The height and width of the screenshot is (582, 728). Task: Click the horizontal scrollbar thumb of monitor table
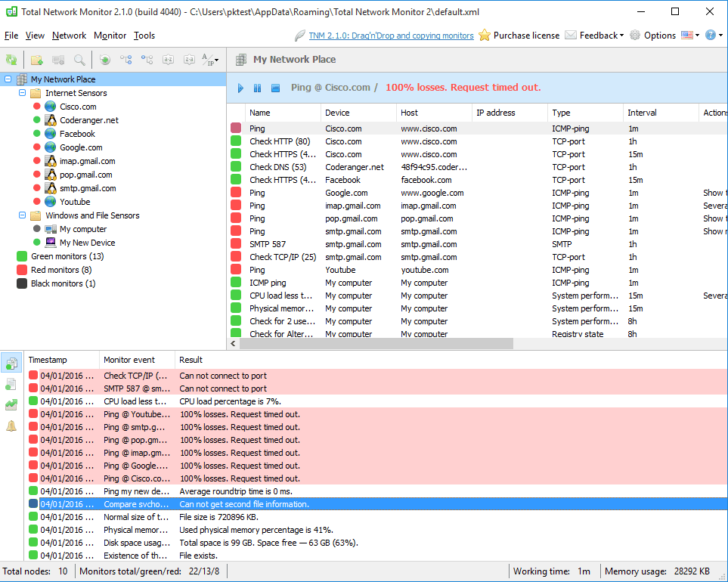pos(376,343)
